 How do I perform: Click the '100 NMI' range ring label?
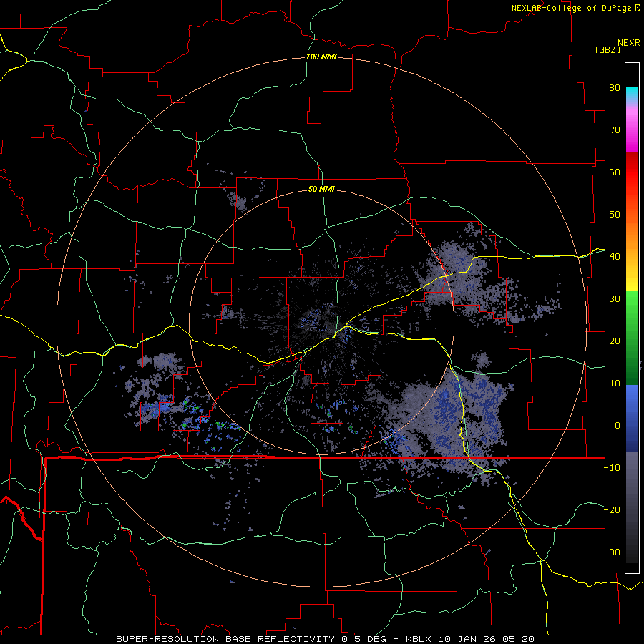pos(321,57)
